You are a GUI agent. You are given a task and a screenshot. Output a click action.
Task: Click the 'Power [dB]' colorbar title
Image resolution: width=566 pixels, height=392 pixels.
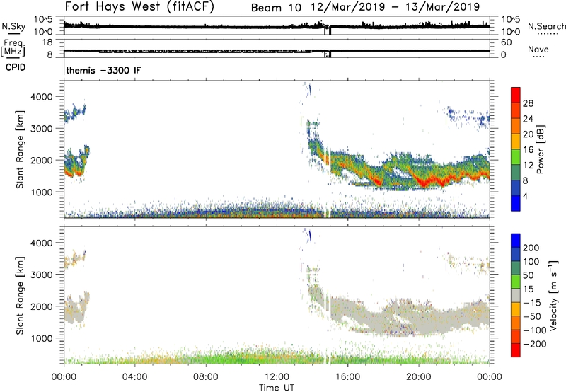pos(540,149)
